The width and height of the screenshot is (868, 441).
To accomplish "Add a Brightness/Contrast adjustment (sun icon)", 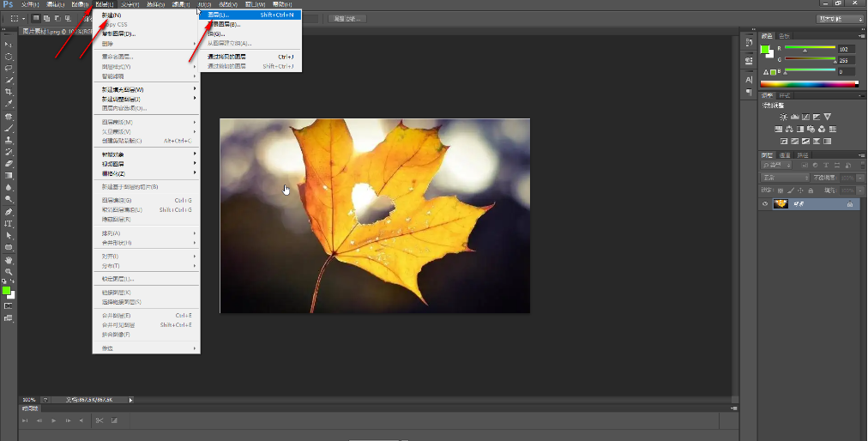I will tap(783, 117).
